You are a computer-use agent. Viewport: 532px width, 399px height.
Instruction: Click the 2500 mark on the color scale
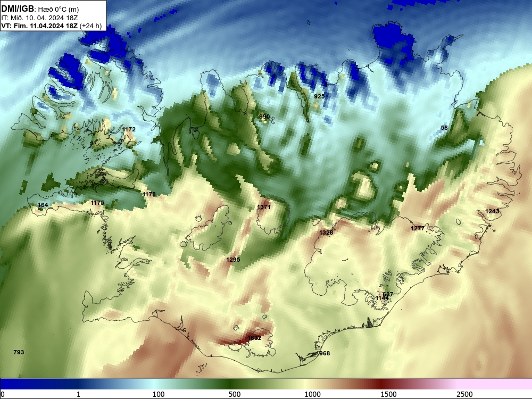click(464, 394)
